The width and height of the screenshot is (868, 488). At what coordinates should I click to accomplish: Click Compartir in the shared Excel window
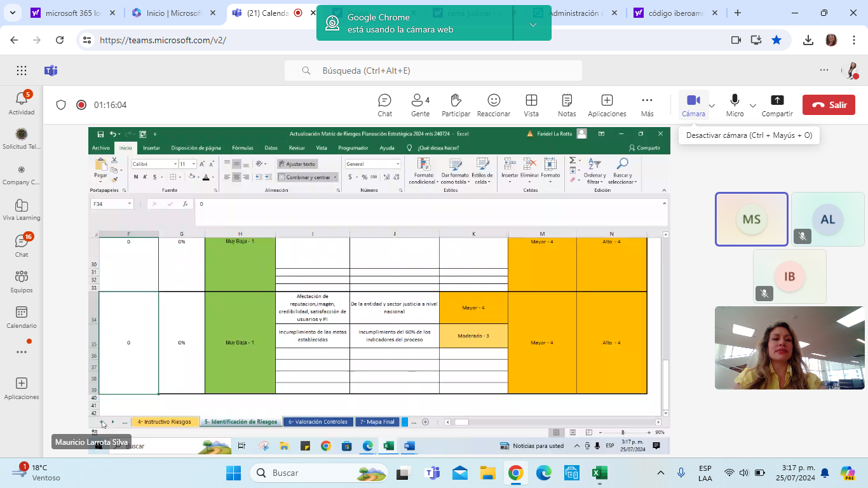[644, 148]
